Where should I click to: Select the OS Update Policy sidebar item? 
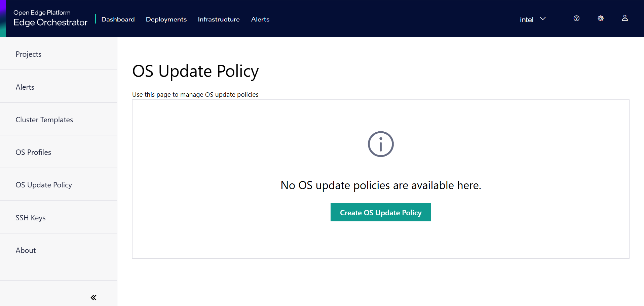click(44, 184)
